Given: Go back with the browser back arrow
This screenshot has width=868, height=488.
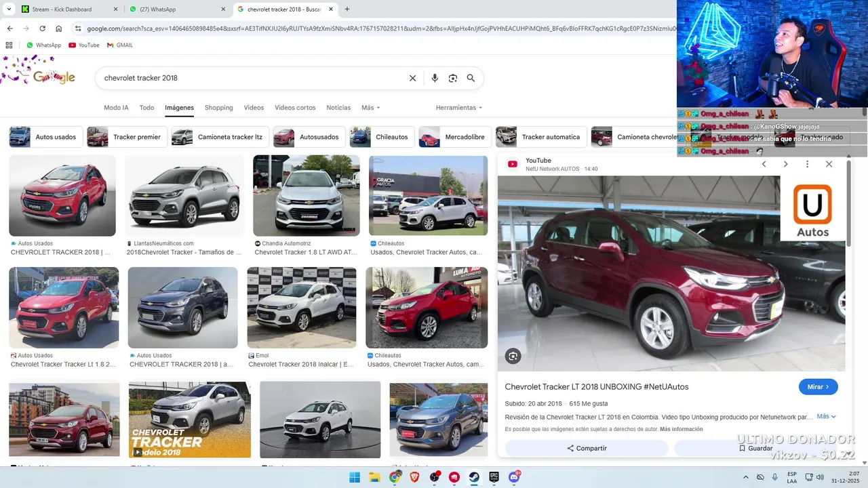Looking at the screenshot, I should point(9,28).
